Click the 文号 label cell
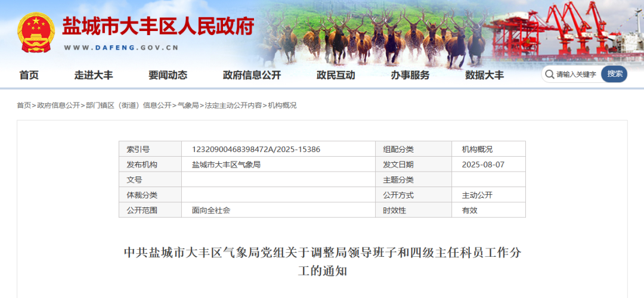This screenshot has width=644, height=298. click(150, 179)
